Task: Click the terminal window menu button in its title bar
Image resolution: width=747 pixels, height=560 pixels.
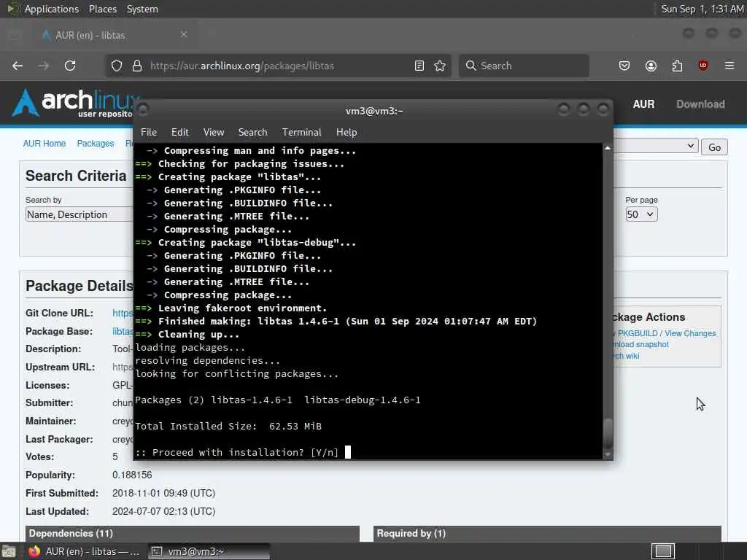Action: [142, 110]
